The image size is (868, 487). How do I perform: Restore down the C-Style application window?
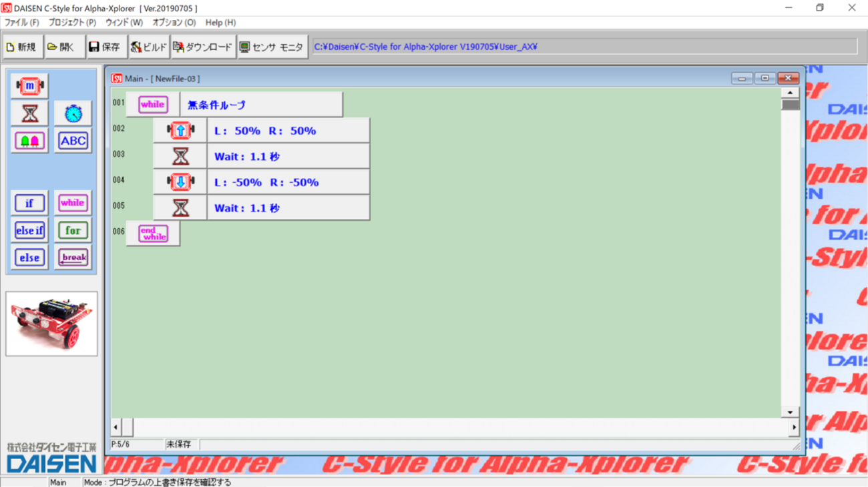click(x=820, y=8)
